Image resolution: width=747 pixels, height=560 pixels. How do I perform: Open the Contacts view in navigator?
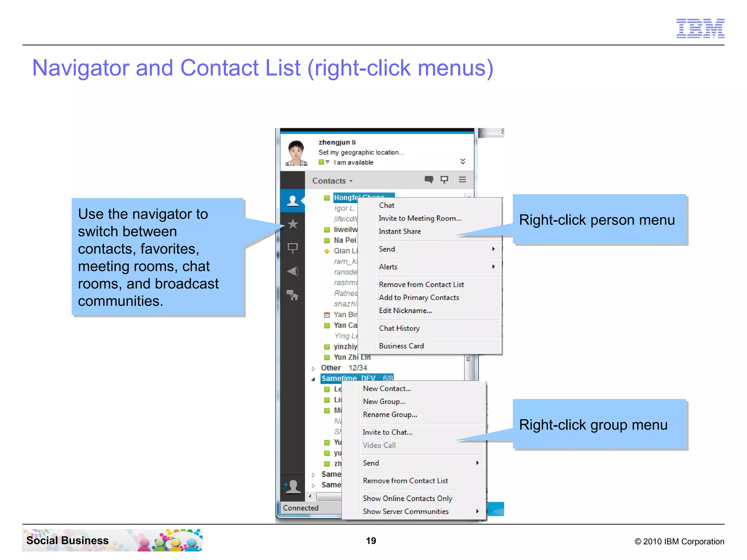point(293,201)
